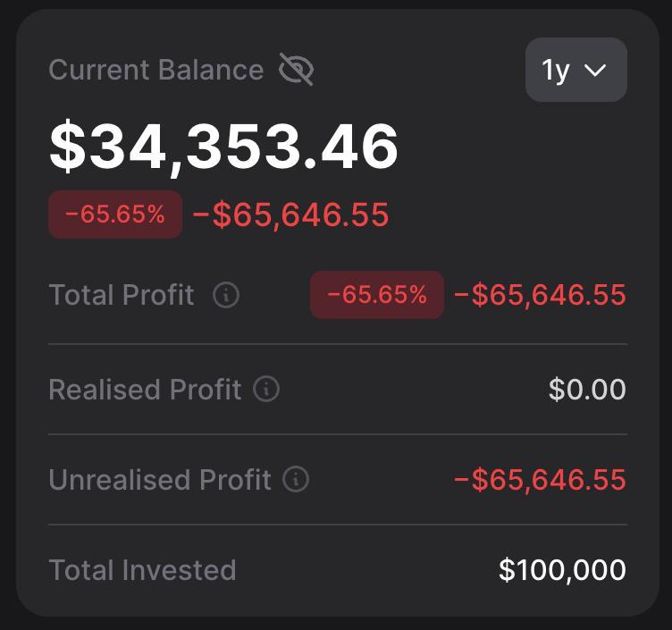Click the $34,353.46 balance amount

223,147
